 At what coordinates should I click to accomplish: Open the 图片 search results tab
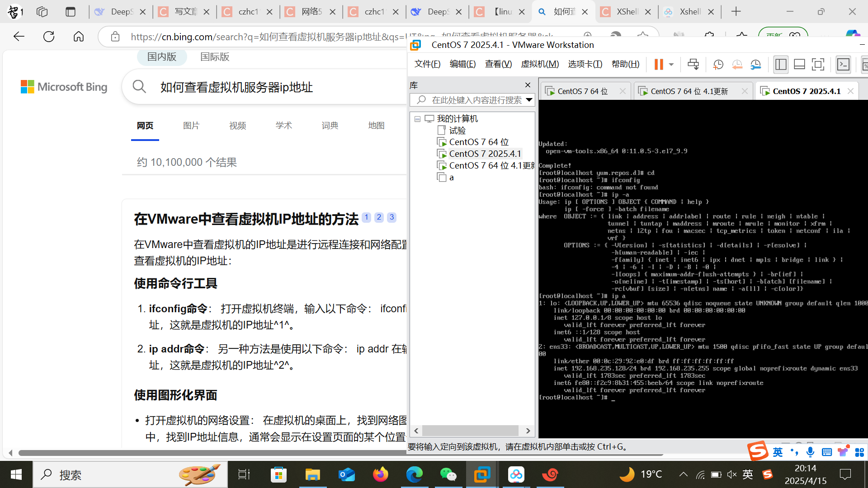pyautogui.click(x=191, y=126)
